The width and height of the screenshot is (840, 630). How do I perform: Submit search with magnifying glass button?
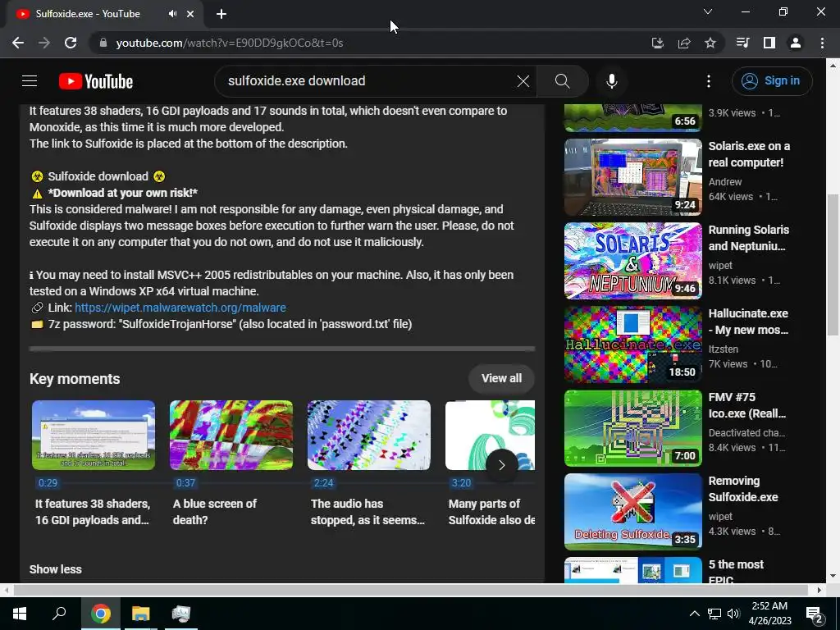(x=562, y=81)
